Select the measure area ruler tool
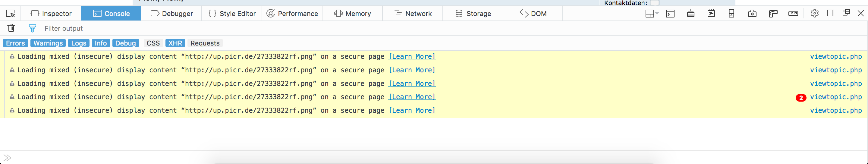 click(793, 14)
